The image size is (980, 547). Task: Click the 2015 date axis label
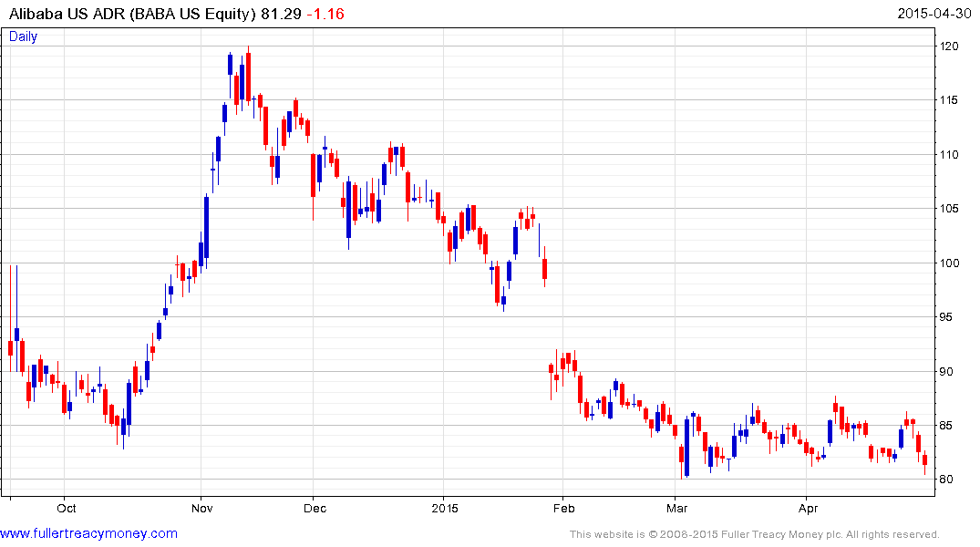(x=445, y=508)
